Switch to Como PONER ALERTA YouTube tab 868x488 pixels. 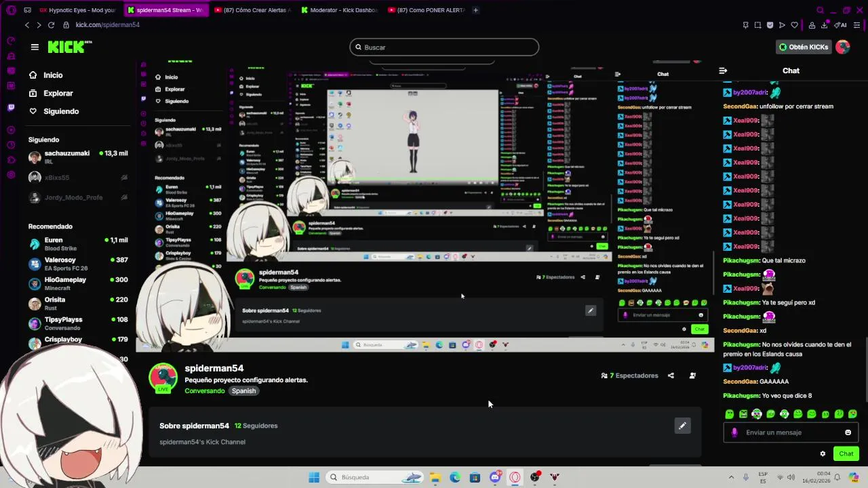point(427,10)
